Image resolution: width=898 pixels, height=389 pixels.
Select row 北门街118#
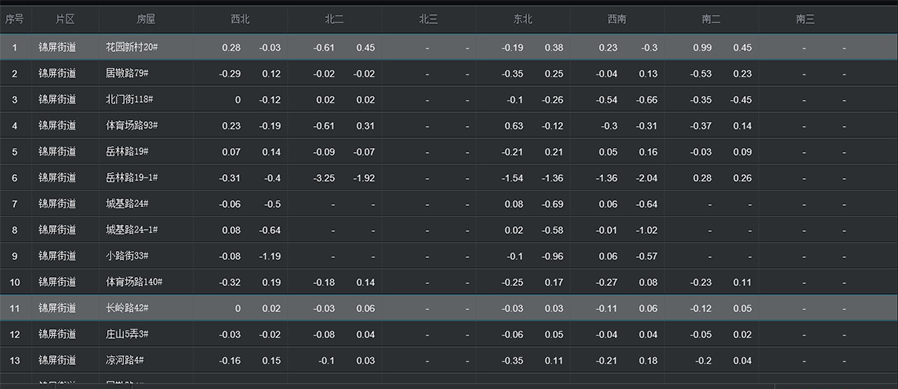449,100
